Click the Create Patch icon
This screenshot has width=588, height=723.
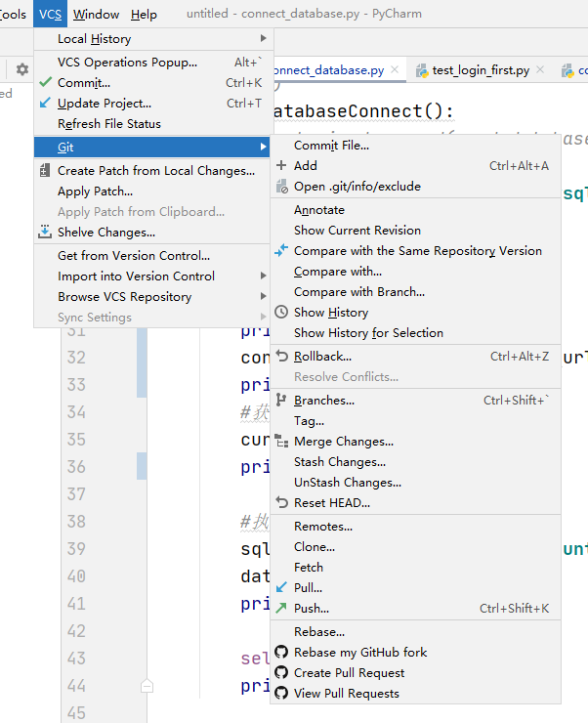(x=45, y=171)
